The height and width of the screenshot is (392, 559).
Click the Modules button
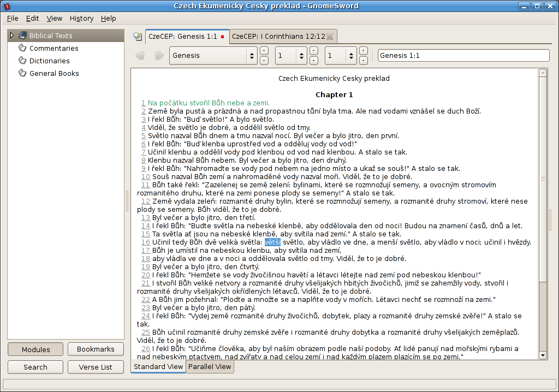35,349
